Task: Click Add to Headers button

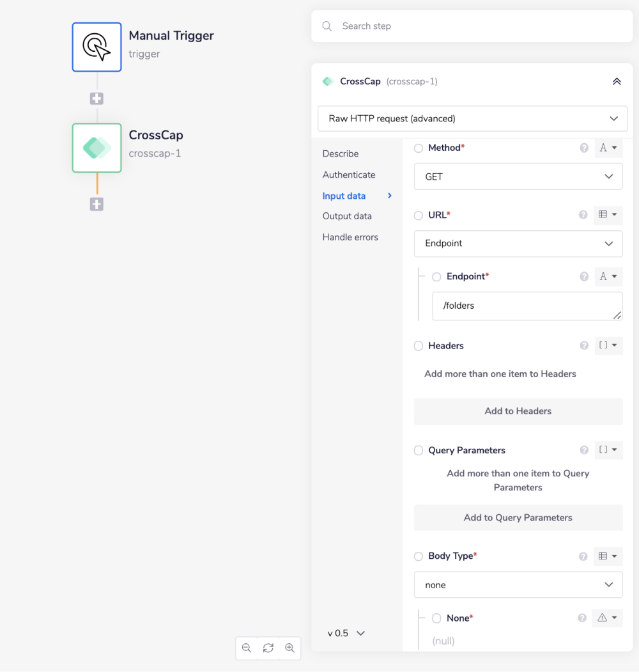Action: [x=518, y=411]
